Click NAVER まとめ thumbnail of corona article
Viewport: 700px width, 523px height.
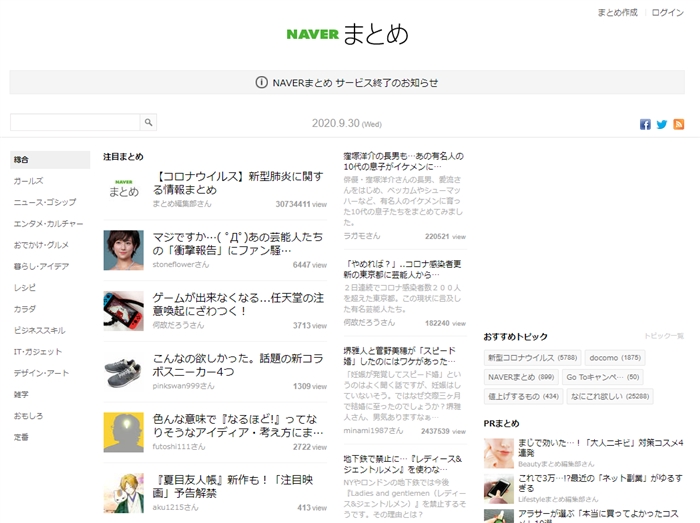[124, 189]
